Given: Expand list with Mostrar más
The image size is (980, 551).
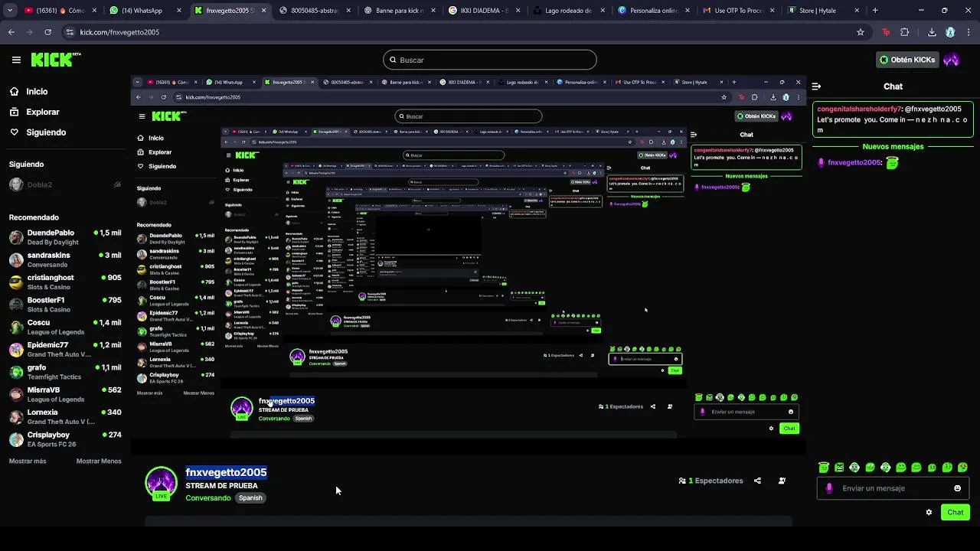Looking at the screenshot, I should click(28, 461).
